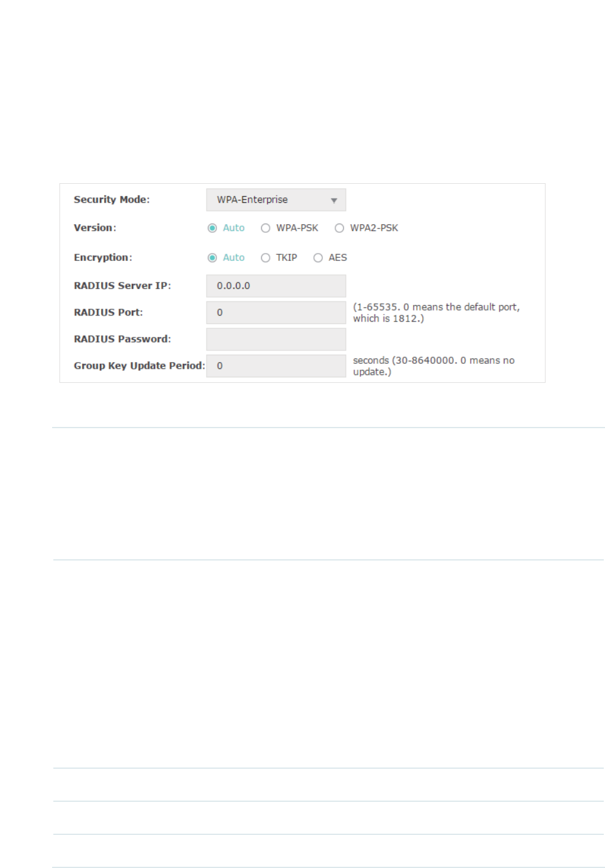Click the seconds 30-8640000 hint text
The height and width of the screenshot is (868, 605).
[x=434, y=366]
